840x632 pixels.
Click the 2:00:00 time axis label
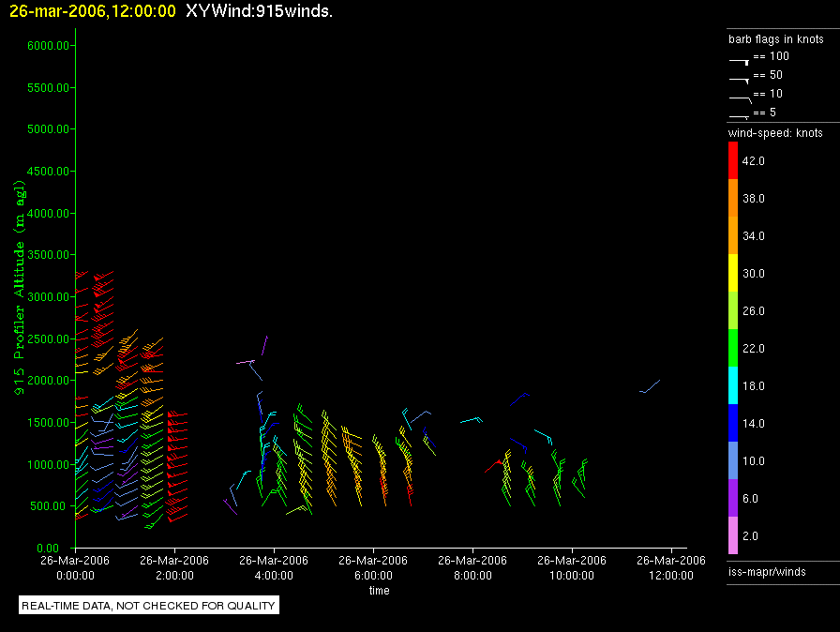[174, 575]
